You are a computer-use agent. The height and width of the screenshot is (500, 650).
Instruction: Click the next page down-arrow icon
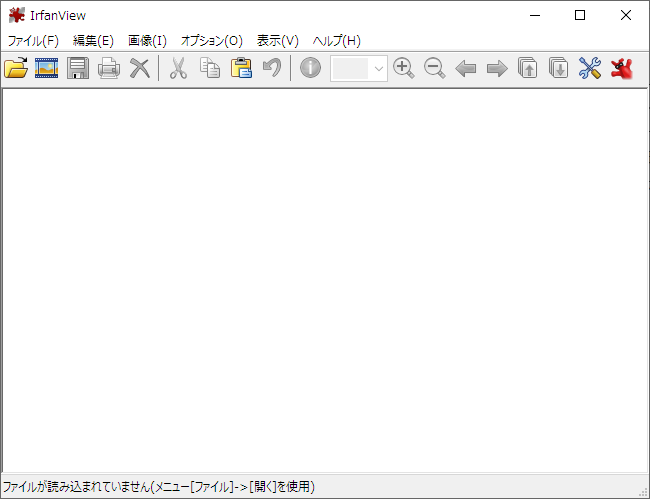558,68
